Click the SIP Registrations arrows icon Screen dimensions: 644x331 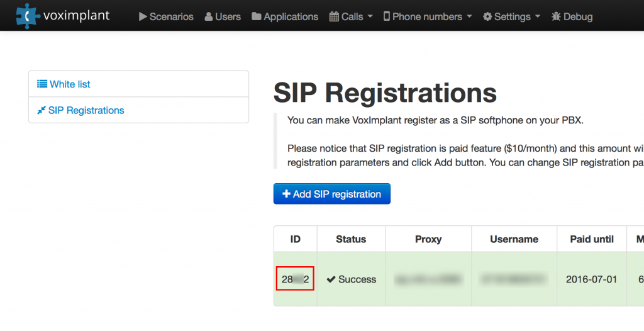(42, 110)
